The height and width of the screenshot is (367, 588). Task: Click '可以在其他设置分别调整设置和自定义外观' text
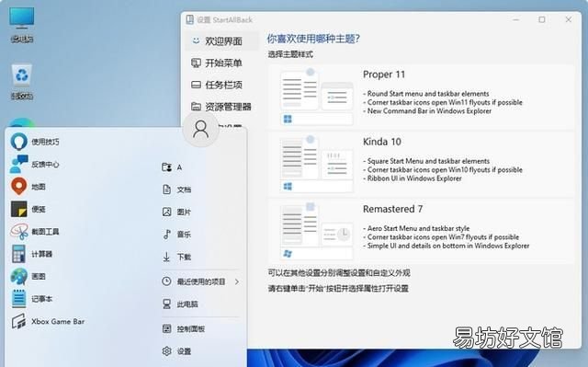click(339, 273)
